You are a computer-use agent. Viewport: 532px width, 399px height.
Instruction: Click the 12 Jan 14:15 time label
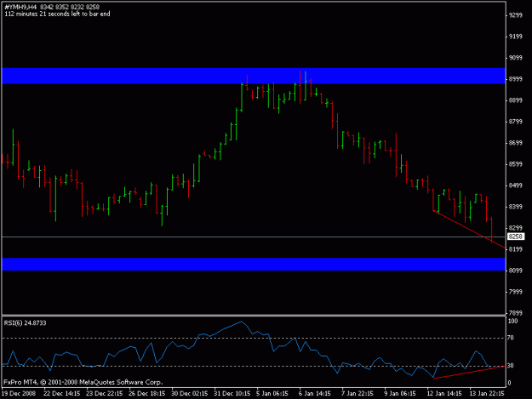(444, 394)
